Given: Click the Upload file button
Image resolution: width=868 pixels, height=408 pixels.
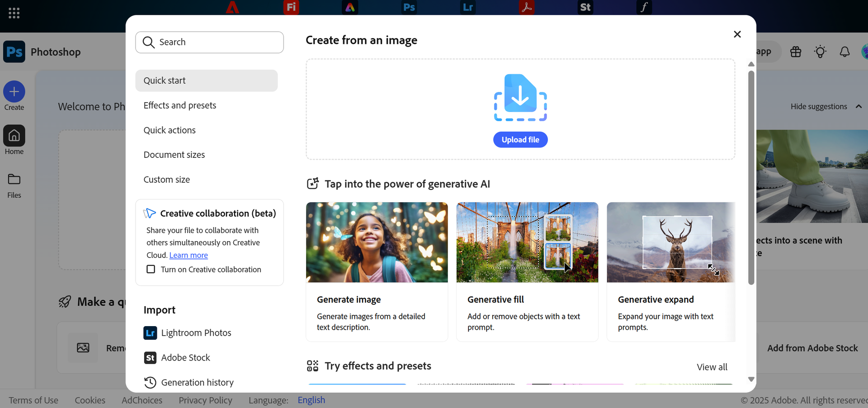Looking at the screenshot, I should tap(520, 140).
